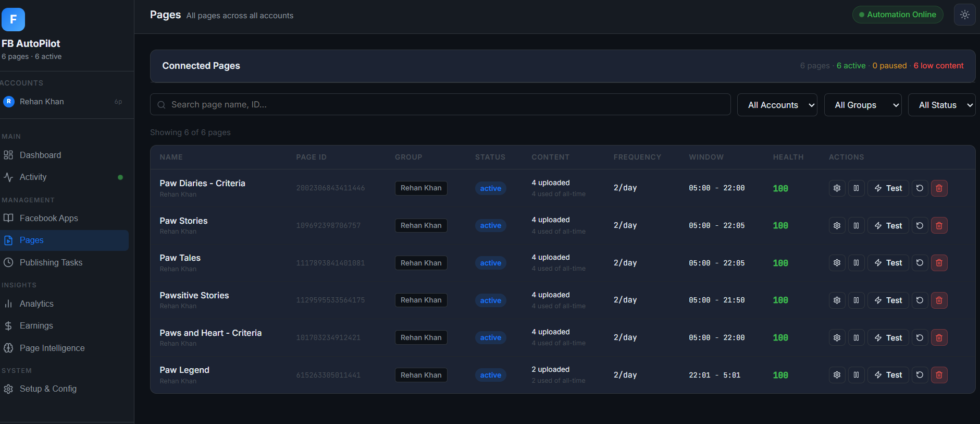
Task: Open Analytics in sidebar
Action: point(64,304)
